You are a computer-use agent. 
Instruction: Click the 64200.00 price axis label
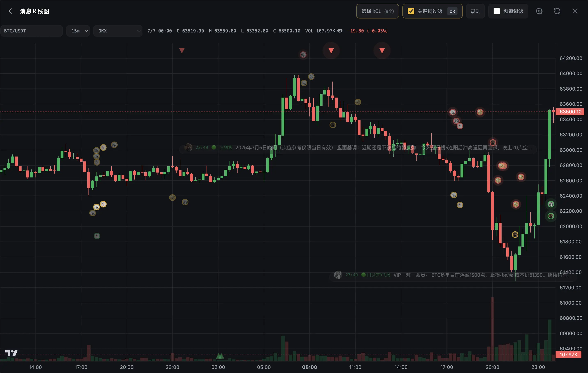pos(571,58)
